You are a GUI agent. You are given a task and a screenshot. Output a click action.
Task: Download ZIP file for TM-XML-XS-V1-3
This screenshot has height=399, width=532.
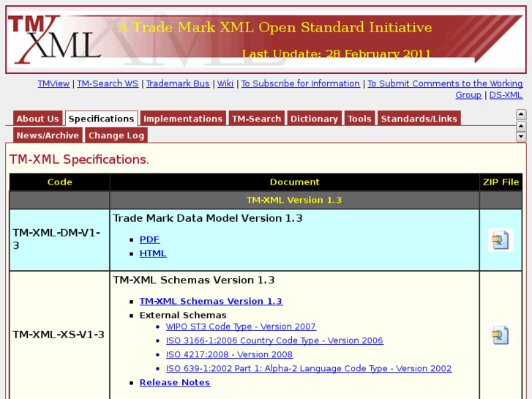point(501,335)
